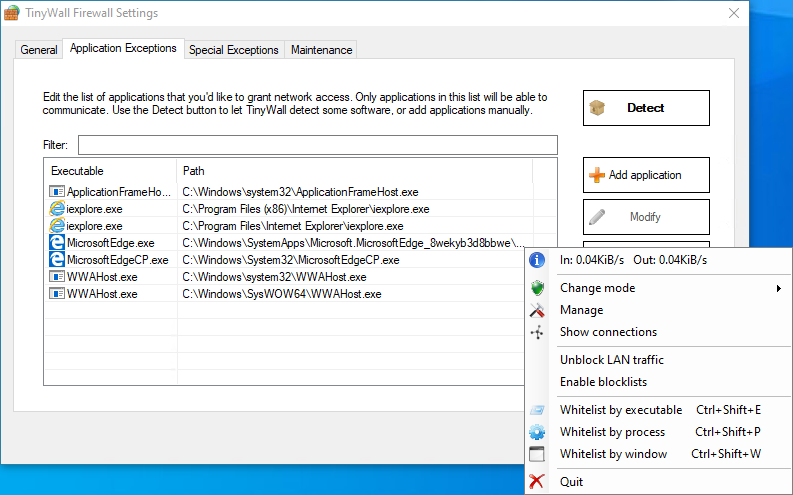Image resolution: width=793 pixels, height=495 pixels.
Task: Click the Internet Explorer icon for the C:\Program Files\Internet Explorer entry
Action: click(57, 226)
